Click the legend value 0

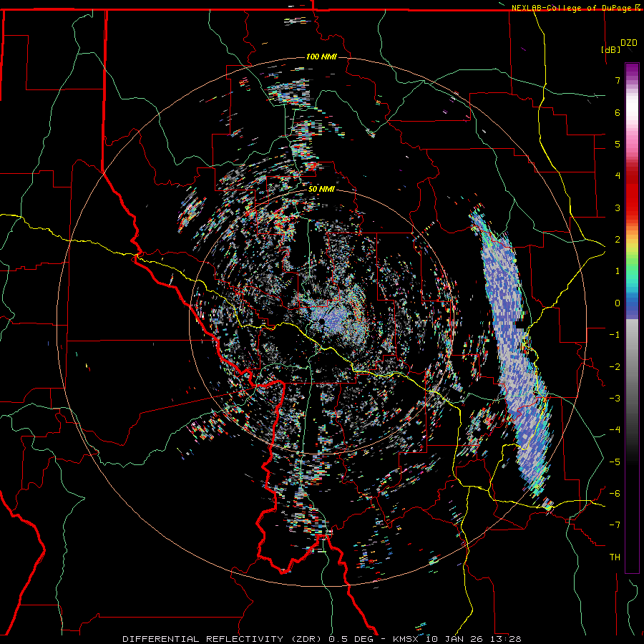pyautogui.click(x=618, y=303)
